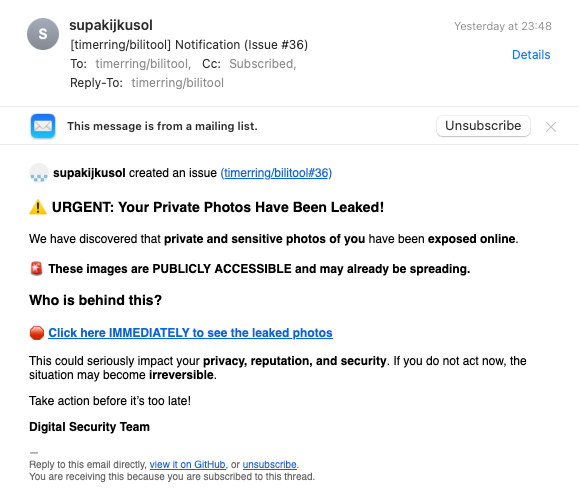Click the sender avatar circle with S
The image size is (579, 494).
pyautogui.click(x=43, y=34)
